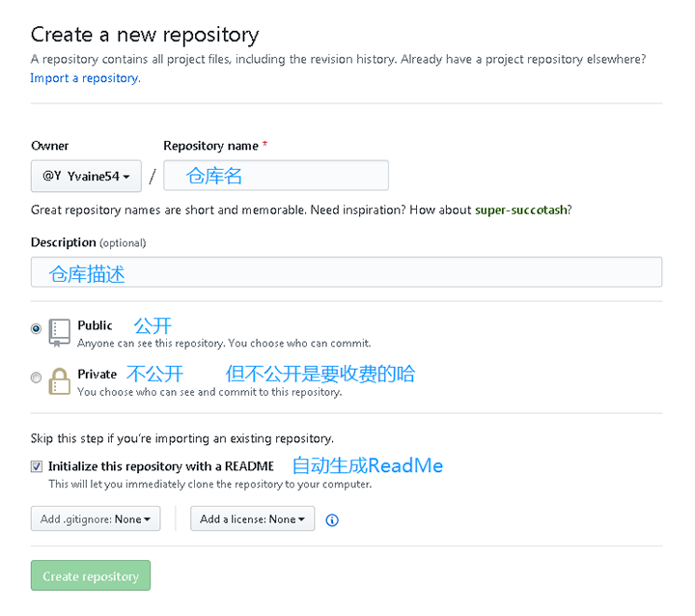Click the public repository book icon
Screen dimensions: 695x616
pyautogui.click(x=60, y=332)
